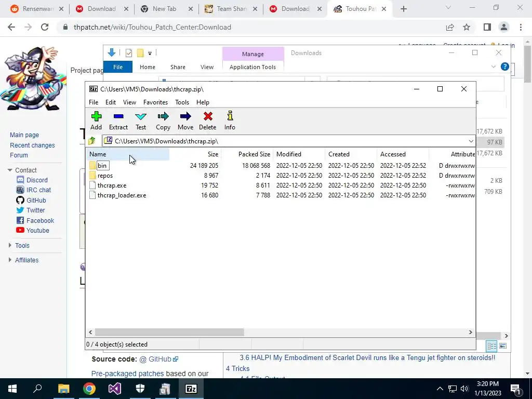Switch to the Rensenware browser tab
This screenshot has width=532, height=399.
pyautogui.click(x=37, y=9)
